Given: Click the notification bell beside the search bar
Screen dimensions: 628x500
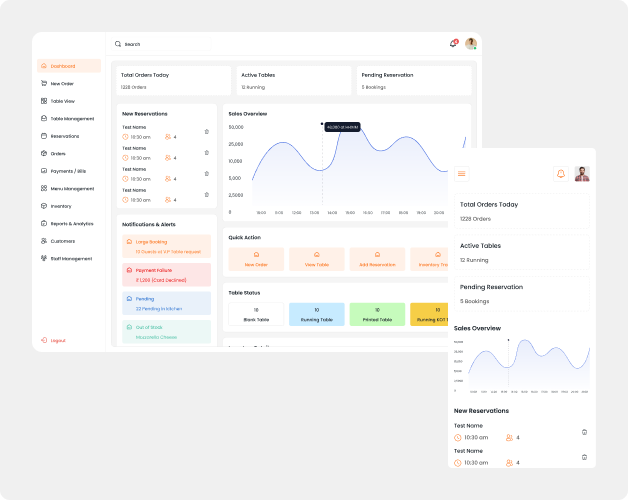Looking at the screenshot, I should [453, 44].
